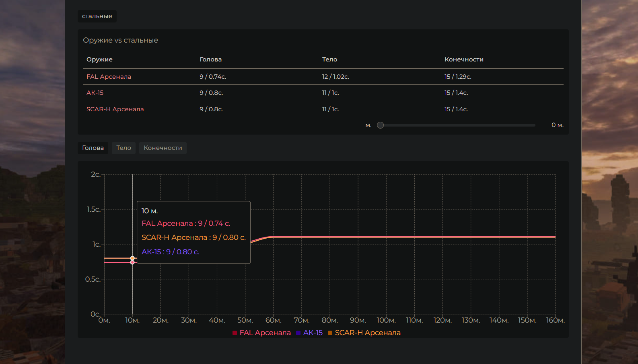Switch to the Тело tab

[x=123, y=148]
